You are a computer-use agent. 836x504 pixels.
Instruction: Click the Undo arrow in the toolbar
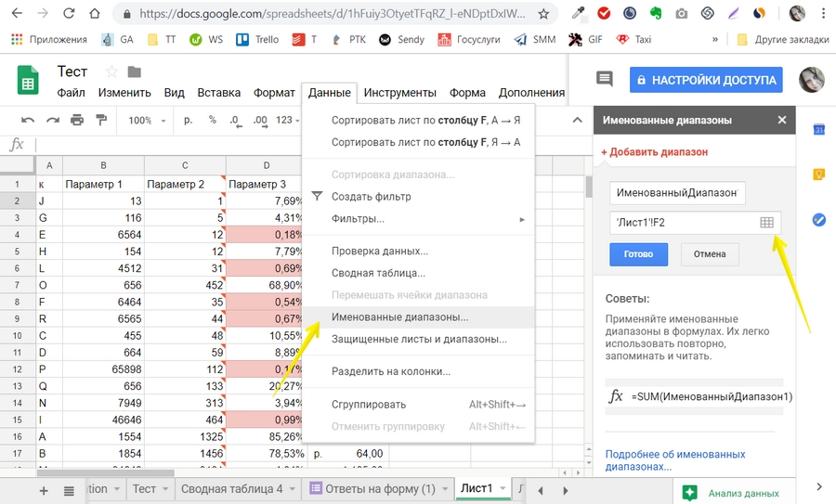pyautogui.click(x=28, y=121)
